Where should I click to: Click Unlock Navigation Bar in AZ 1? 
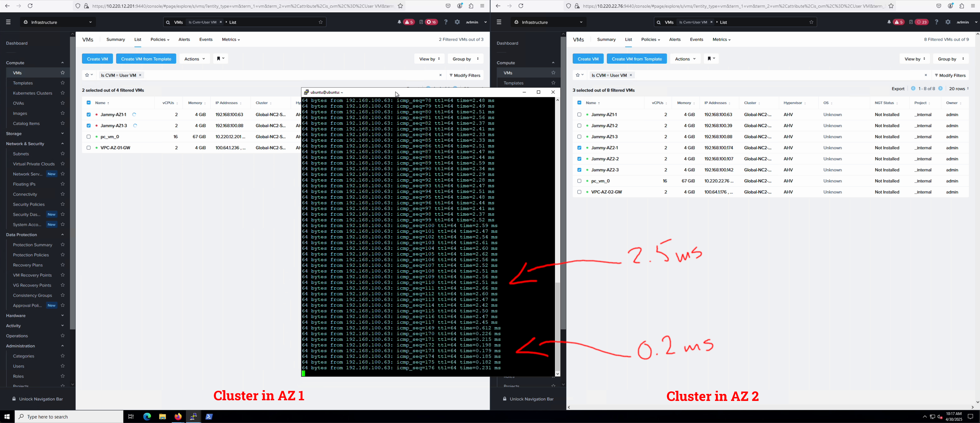[37, 399]
